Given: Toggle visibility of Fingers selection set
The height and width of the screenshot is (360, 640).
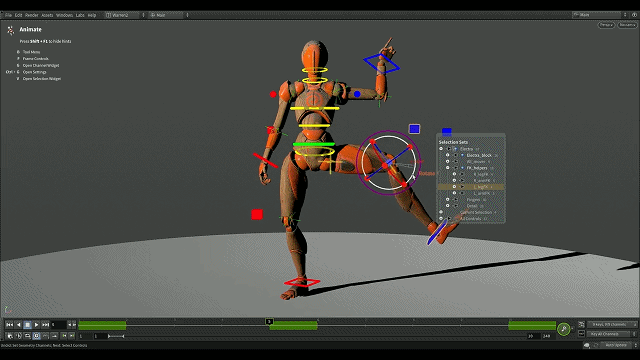Looking at the screenshot, I should tap(447, 200).
